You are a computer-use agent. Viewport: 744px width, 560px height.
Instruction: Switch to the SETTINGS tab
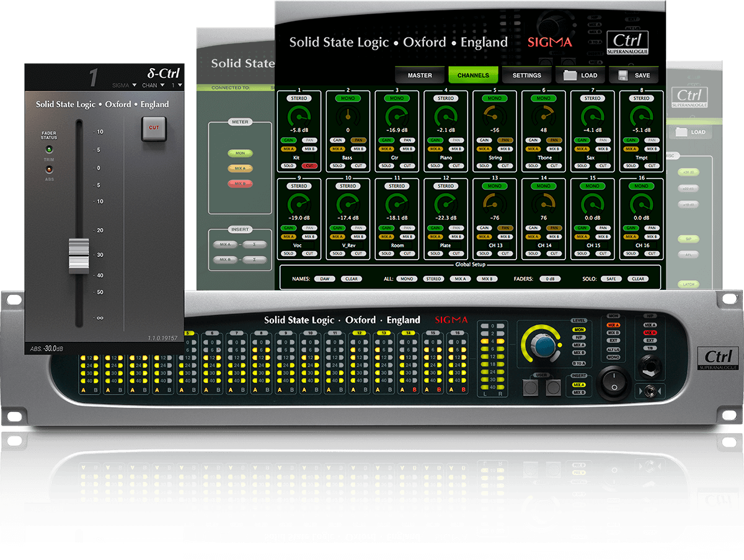pyautogui.click(x=526, y=75)
